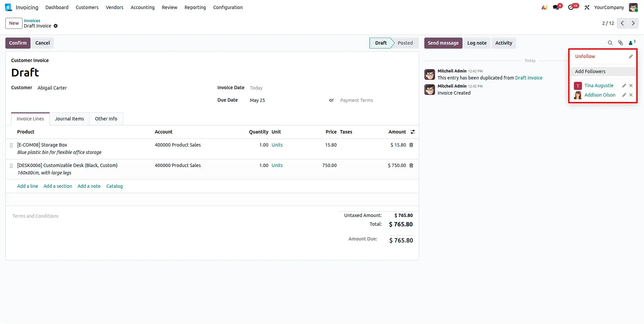Image resolution: width=644 pixels, height=324 pixels.
Task: Open the YourCompany switcher
Action: pyautogui.click(x=609, y=7)
